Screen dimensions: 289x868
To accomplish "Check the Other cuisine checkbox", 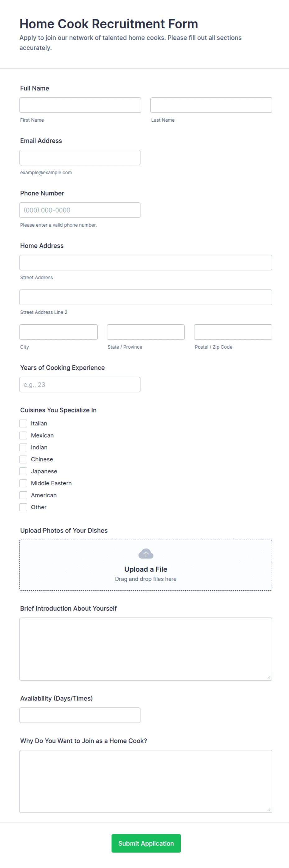I will tap(23, 507).
